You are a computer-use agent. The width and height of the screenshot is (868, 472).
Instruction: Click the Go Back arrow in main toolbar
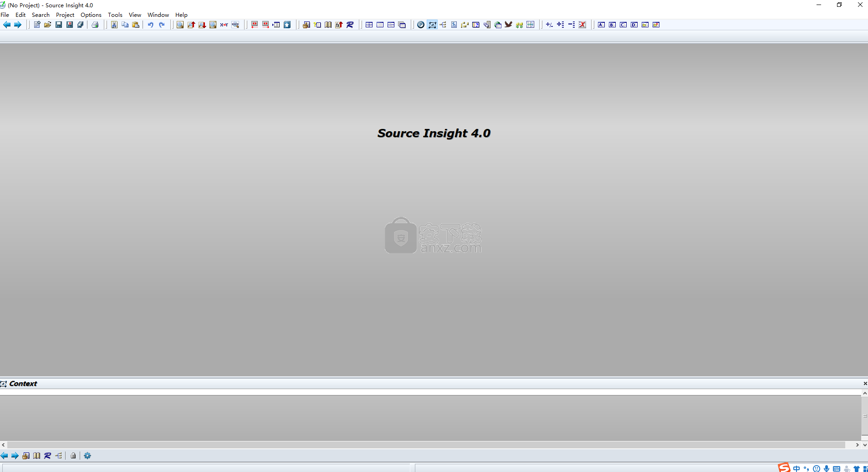click(x=7, y=25)
